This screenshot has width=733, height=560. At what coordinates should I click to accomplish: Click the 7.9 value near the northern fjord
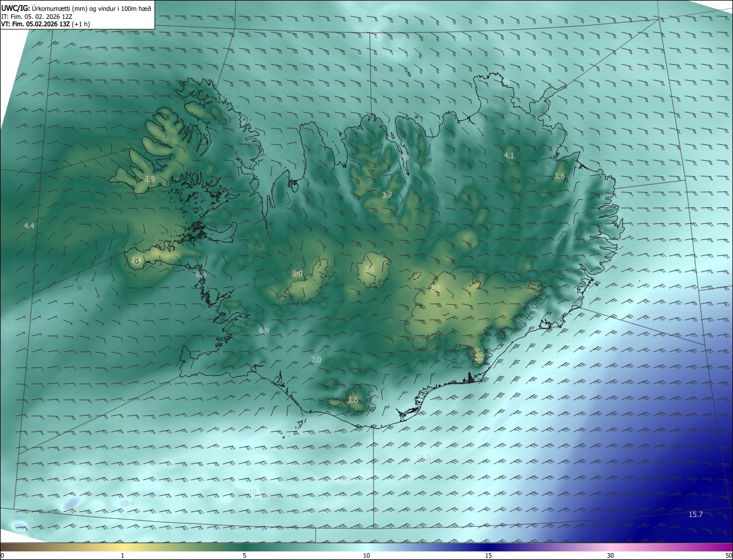click(x=404, y=157)
